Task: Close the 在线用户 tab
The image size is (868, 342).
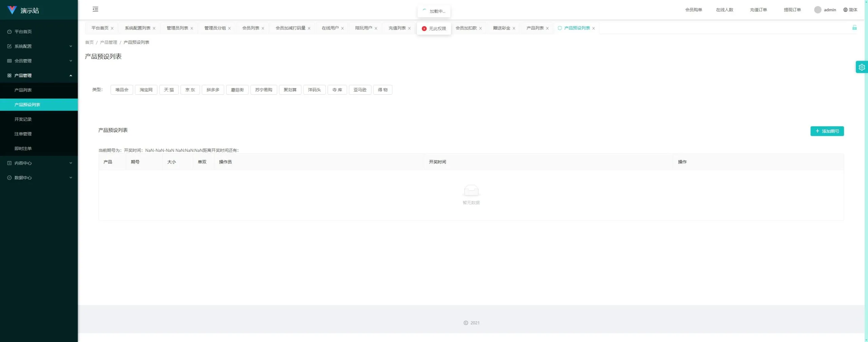Action: pyautogui.click(x=342, y=28)
